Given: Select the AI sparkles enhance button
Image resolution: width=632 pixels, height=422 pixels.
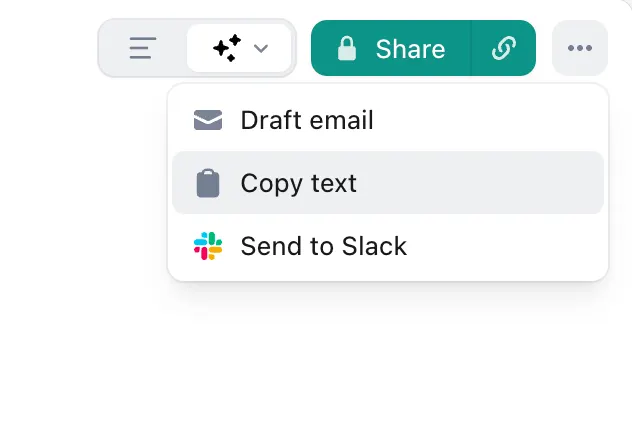Looking at the screenshot, I should pos(227,48).
